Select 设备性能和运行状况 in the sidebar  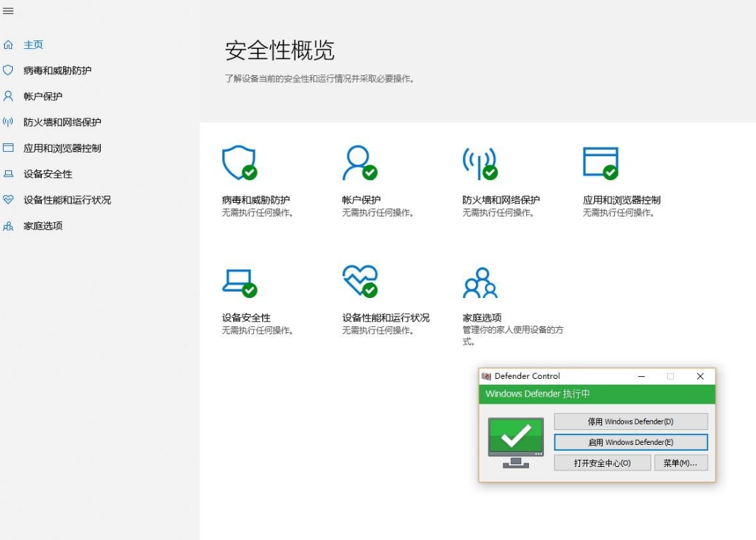67,200
